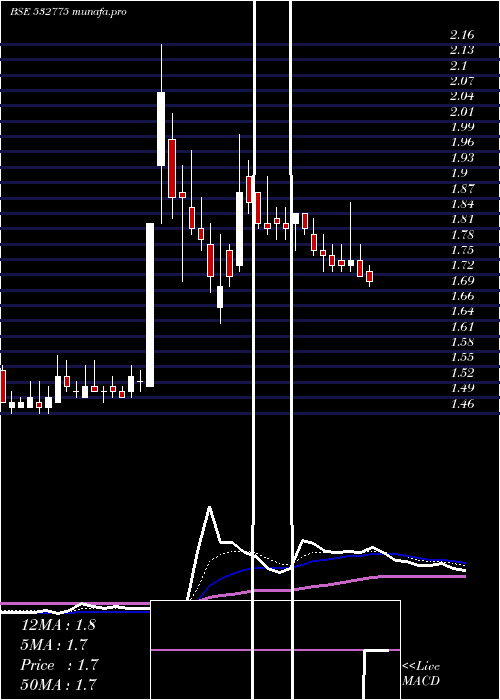
Task: Click the 1.52 price axis label
Action: (x=462, y=373)
